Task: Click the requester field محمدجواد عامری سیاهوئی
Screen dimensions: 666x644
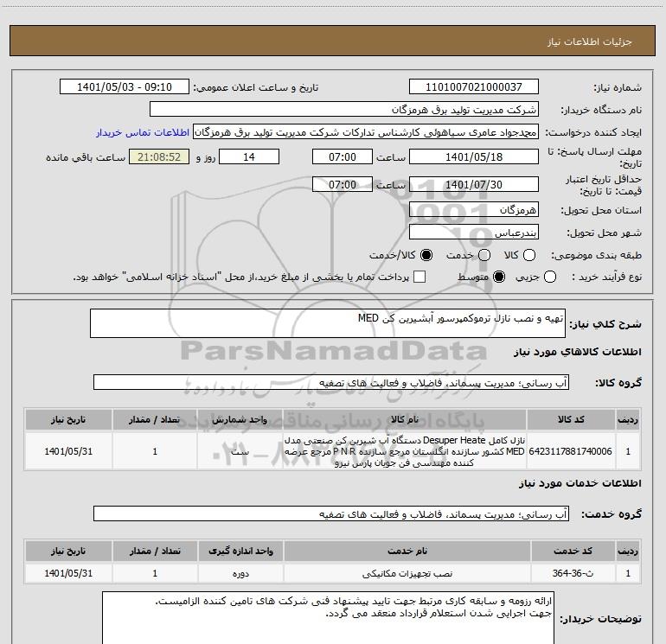Action: (366, 132)
